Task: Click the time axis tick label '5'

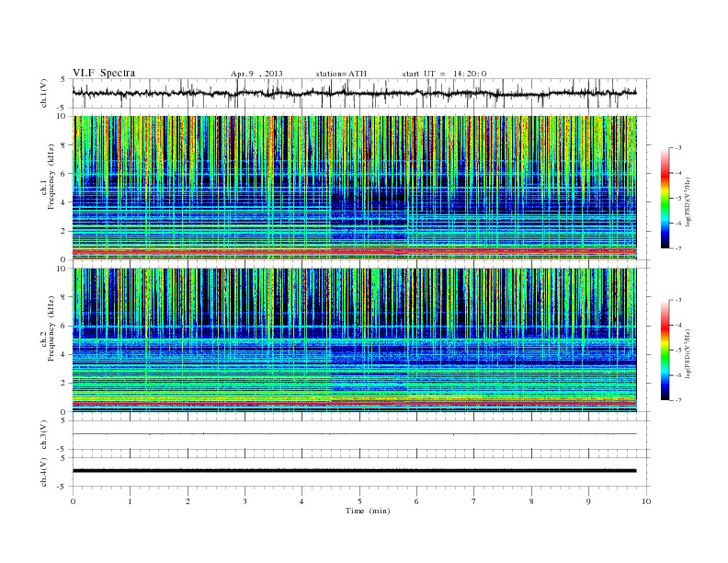Action: click(359, 501)
